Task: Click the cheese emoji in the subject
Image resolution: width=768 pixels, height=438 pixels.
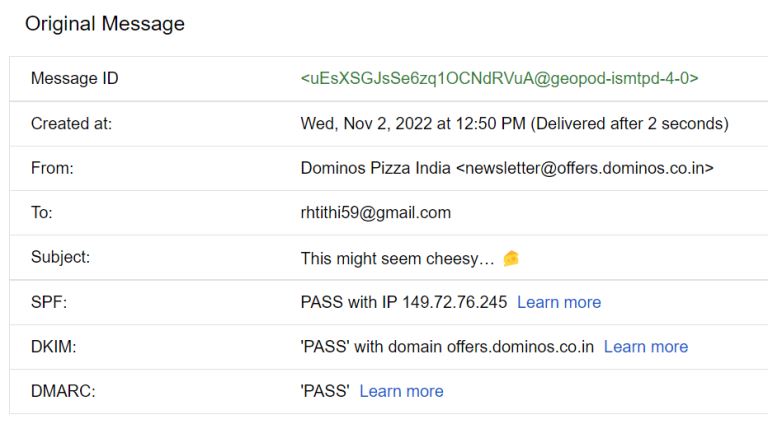Action: tap(511, 258)
